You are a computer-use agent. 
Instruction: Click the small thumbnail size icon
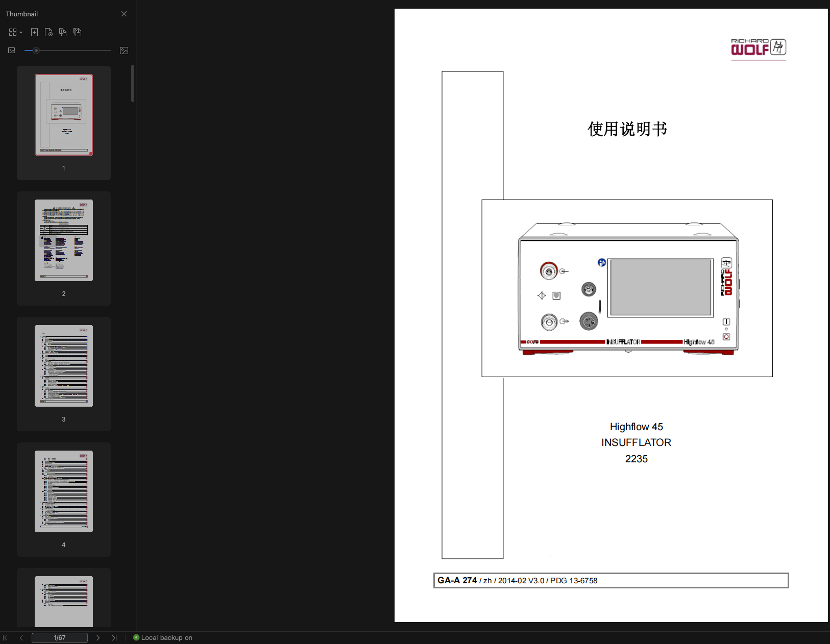(x=12, y=51)
